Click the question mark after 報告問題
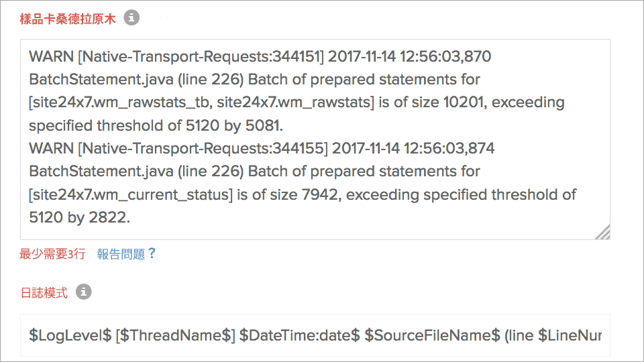The width and height of the screenshot is (644, 362). pyautogui.click(x=152, y=253)
